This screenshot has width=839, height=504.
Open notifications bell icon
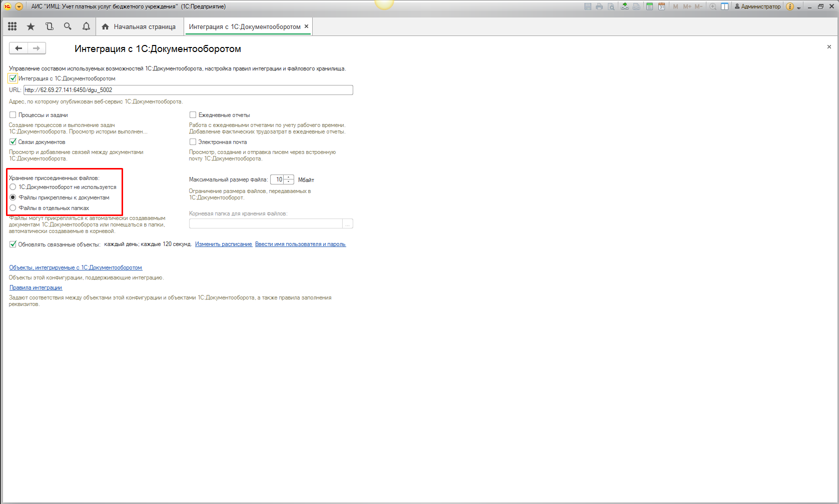86,26
